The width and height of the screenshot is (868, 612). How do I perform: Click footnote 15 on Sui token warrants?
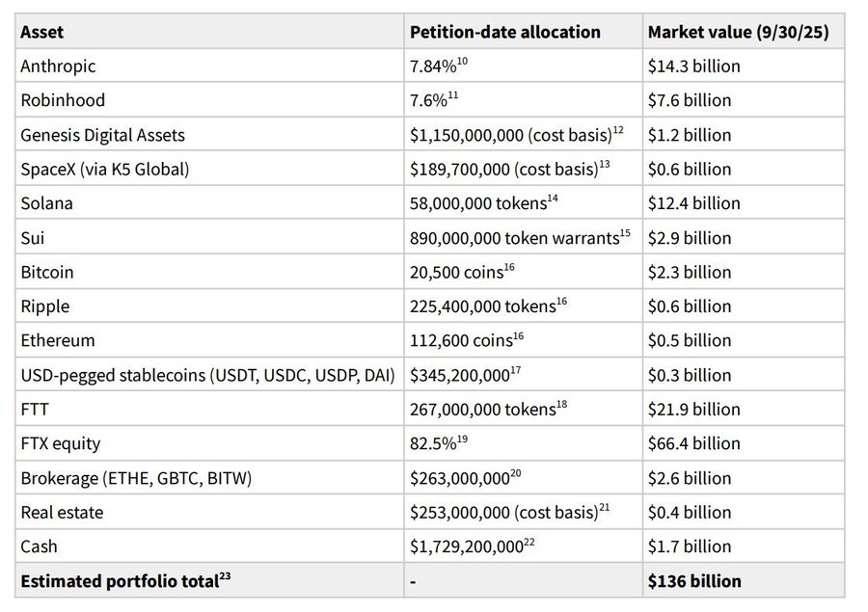pyautogui.click(x=625, y=233)
